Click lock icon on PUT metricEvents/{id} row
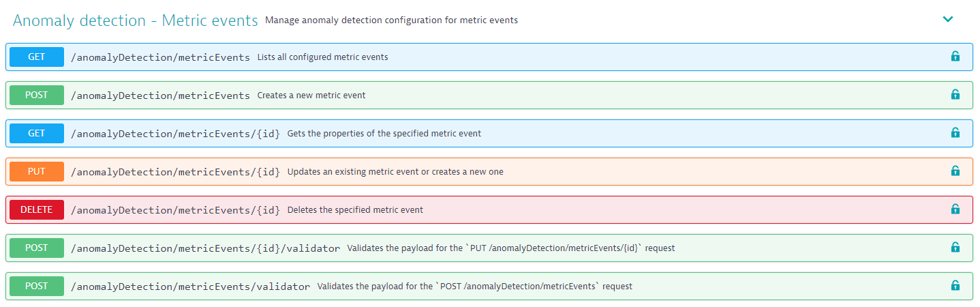980x307 pixels. click(x=955, y=171)
